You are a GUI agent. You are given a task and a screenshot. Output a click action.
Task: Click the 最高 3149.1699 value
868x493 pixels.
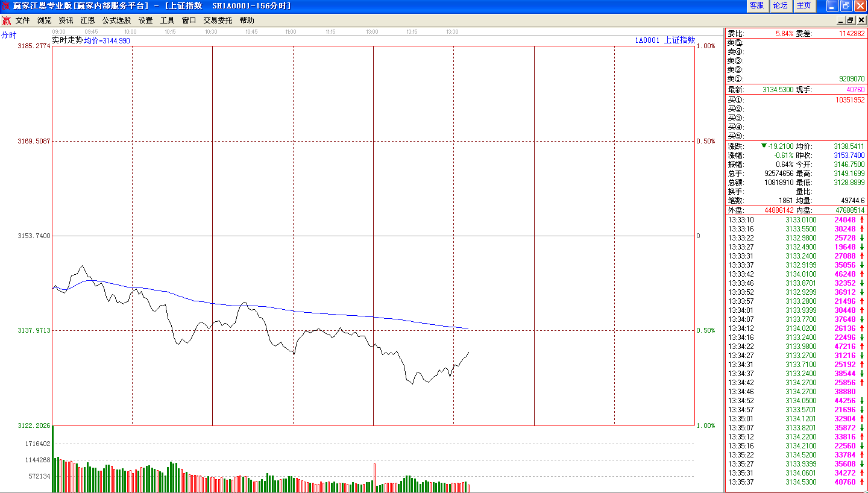point(849,174)
